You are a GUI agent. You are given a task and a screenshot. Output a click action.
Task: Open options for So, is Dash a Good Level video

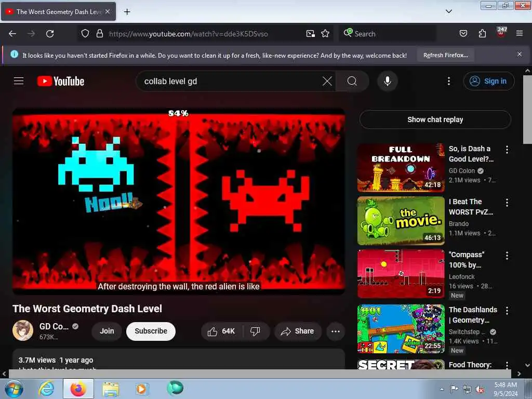pos(507,150)
